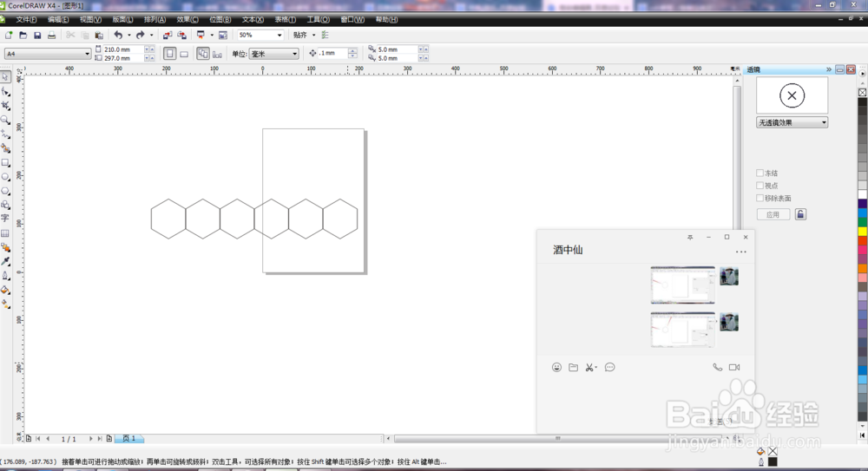This screenshot has width=868, height=471.
Task: Start a video call in chat
Action: tap(734, 367)
